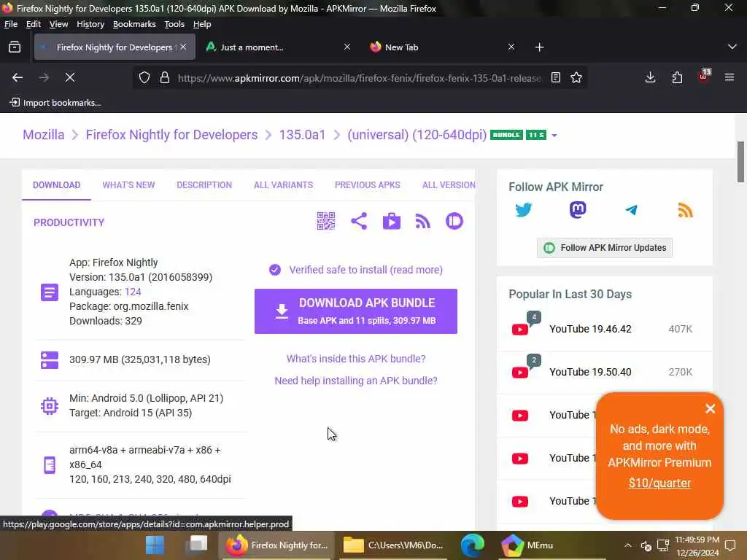Switch to the DESCRIPTION tab
This screenshot has height=560, width=747.
(x=204, y=184)
